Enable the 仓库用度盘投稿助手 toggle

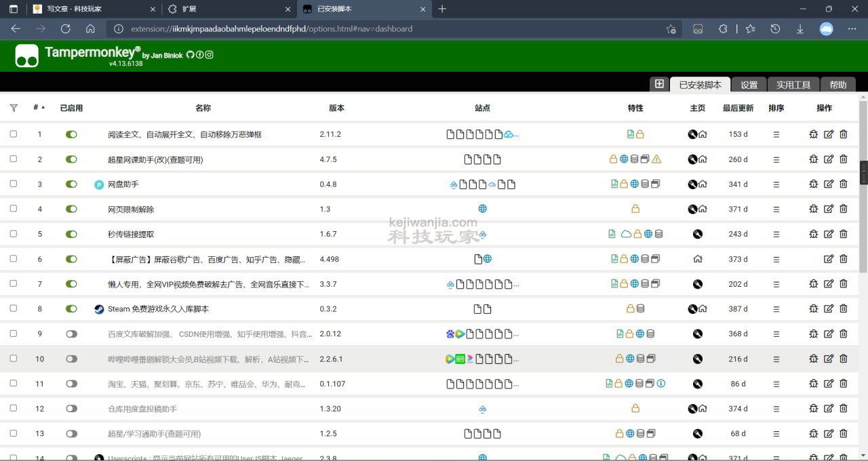click(x=71, y=409)
